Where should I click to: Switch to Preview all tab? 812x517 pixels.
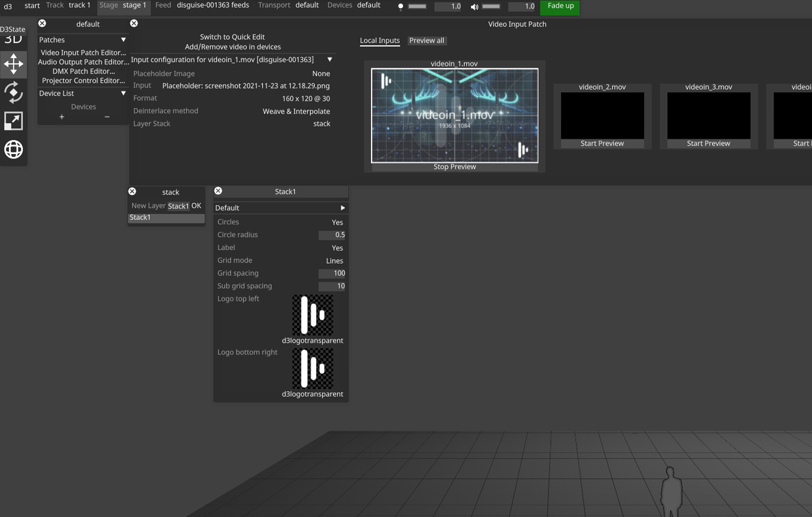[427, 41]
